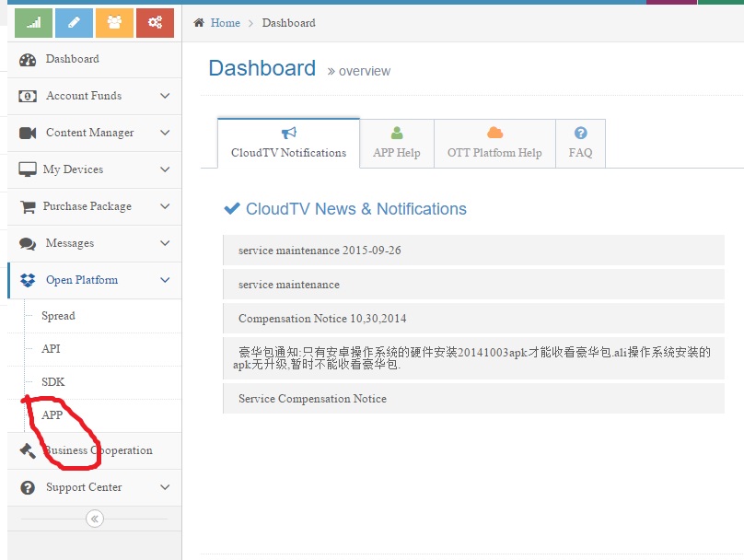Screen dimensions: 744x560
Task: Click the Account Funds money icon
Action: [x=28, y=97]
